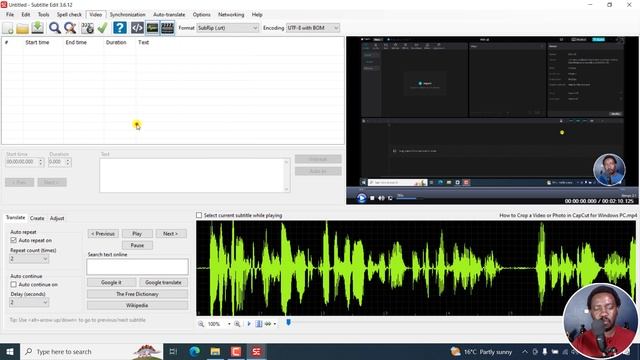This screenshot has height=360, width=640.
Task: Open the Options menu
Action: (x=202, y=14)
